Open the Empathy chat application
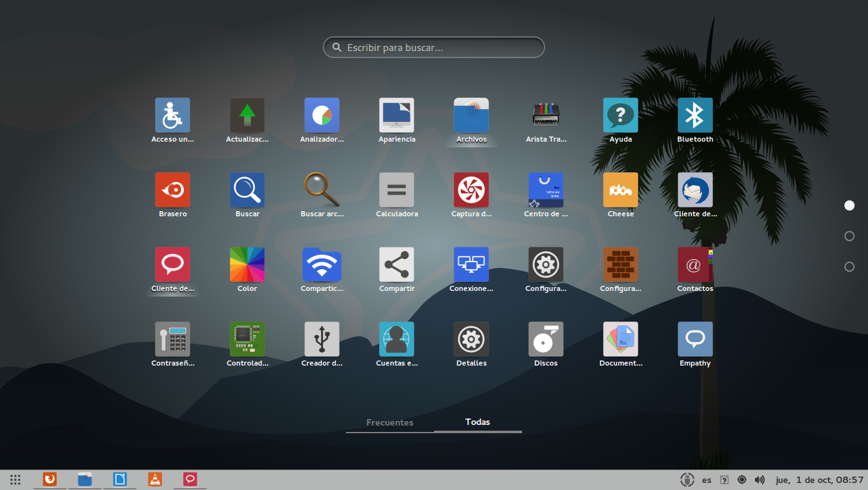This screenshot has width=868, height=490. (695, 339)
